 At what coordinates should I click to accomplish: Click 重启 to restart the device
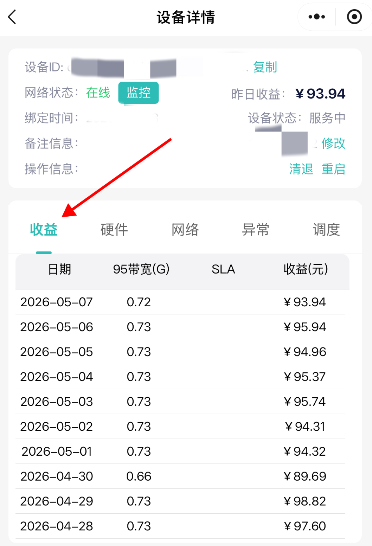[333, 169]
